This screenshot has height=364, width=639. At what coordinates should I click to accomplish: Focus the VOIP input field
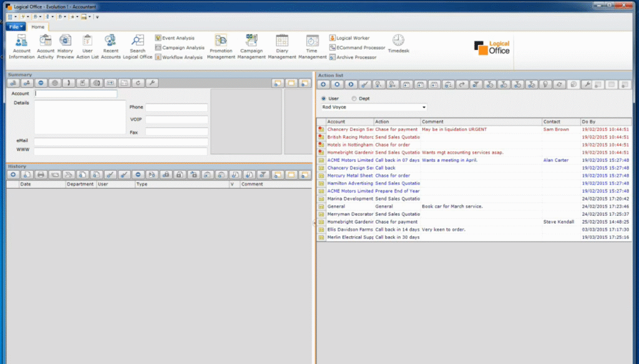tap(177, 120)
